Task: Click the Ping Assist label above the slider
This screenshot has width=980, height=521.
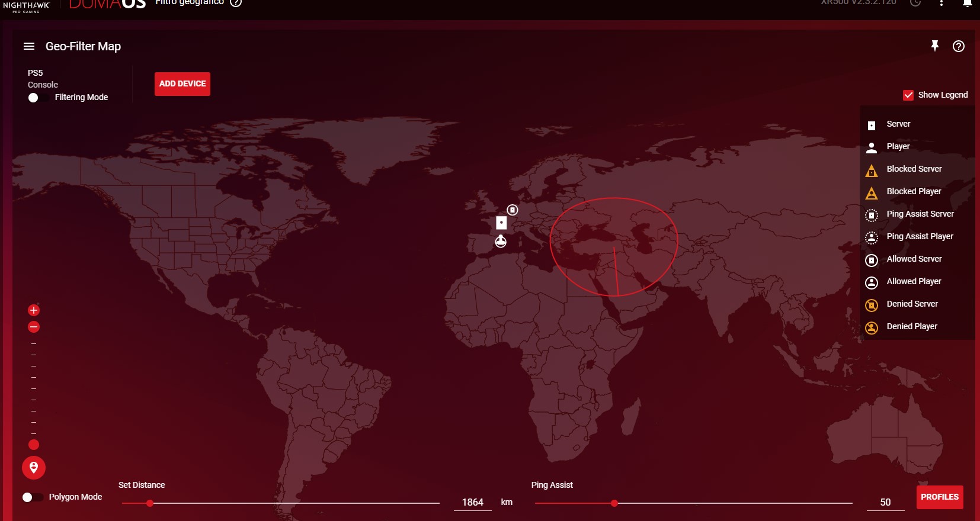Action: pos(552,485)
